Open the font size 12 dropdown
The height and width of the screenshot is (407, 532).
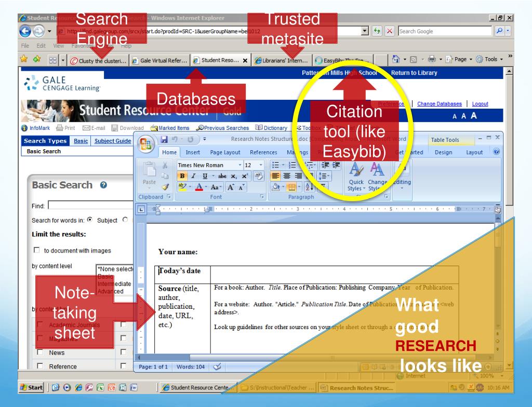[261, 165]
